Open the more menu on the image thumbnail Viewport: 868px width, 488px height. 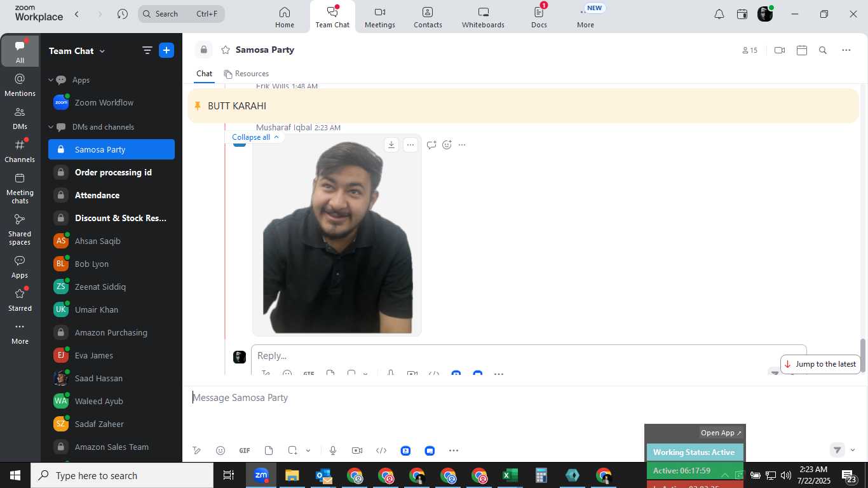click(x=410, y=145)
